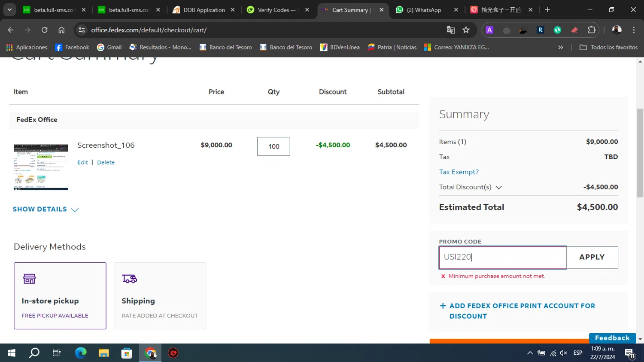Click the Screenshot_106 item thumbnail
This screenshot has height=362, width=644.
(41, 167)
